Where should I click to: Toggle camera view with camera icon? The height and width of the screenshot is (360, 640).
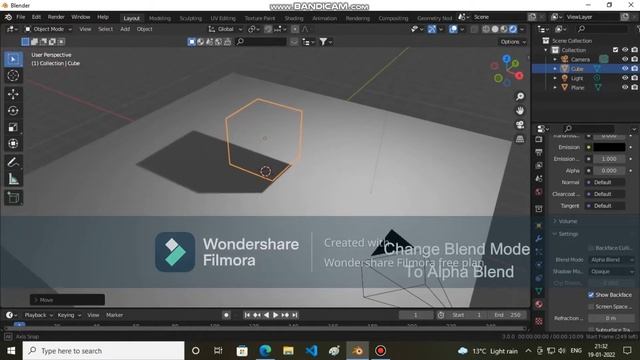click(x=520, y=124)
